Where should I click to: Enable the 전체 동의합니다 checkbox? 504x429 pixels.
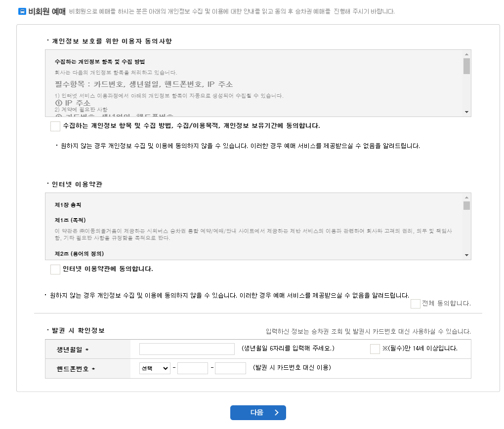point(416,304)
